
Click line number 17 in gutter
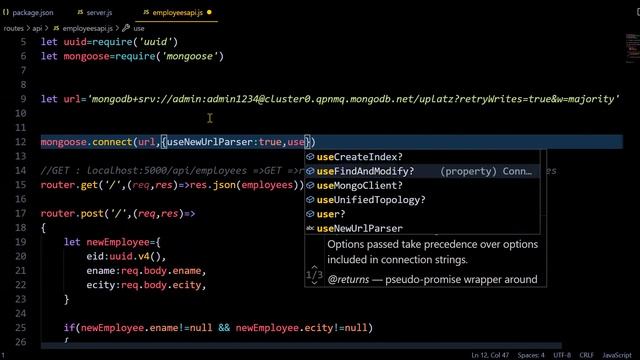click(21, 213)
